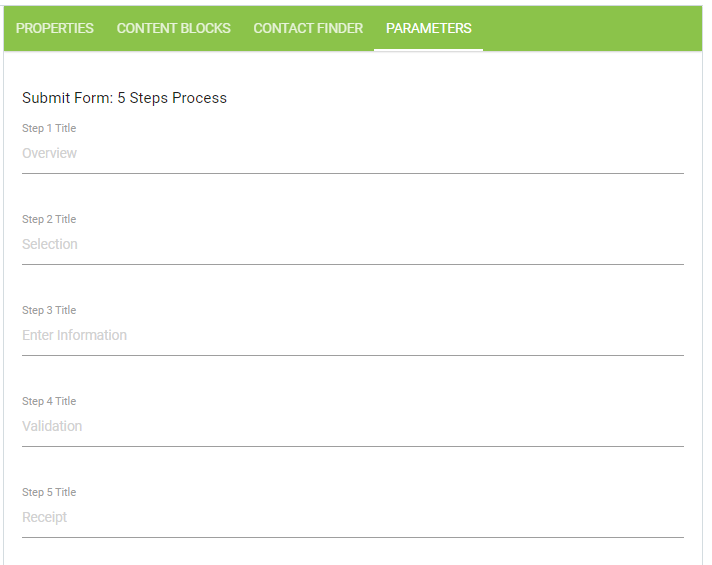Viewport: 712px width, 565px height.
Task: Click the Step 5 Title label
Action: tap(49, 493)
